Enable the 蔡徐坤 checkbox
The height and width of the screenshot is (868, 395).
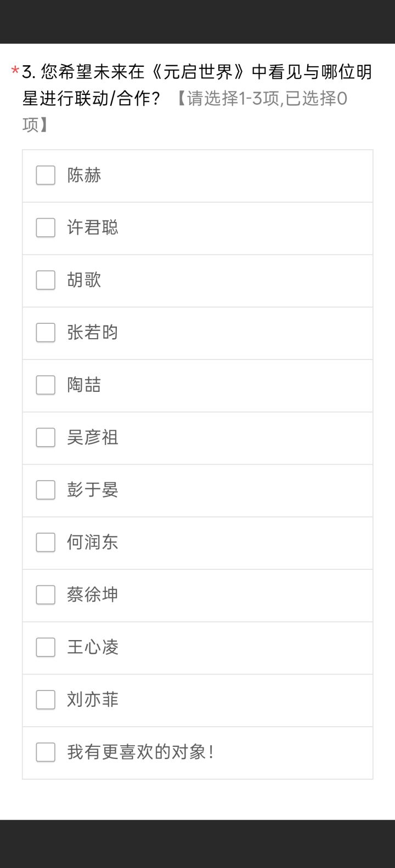click(x=46, y=595)
